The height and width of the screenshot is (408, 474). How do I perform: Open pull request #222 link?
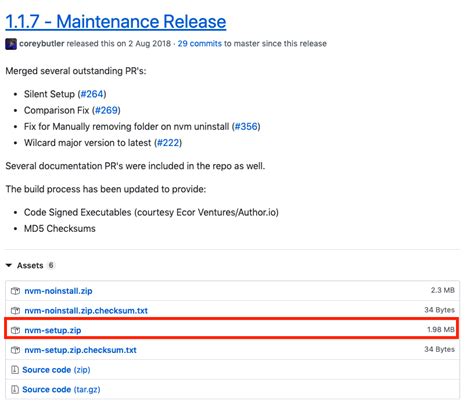168,143
